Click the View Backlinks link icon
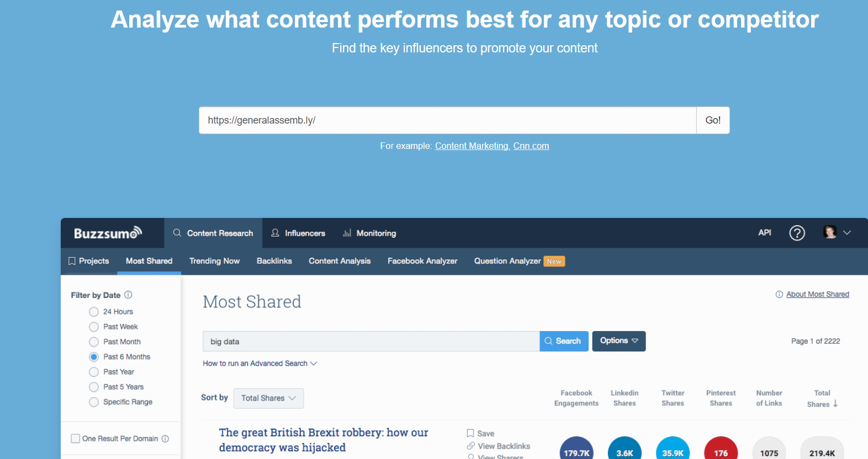This screenshot has width=868, height=459. (x=471, y=446)
